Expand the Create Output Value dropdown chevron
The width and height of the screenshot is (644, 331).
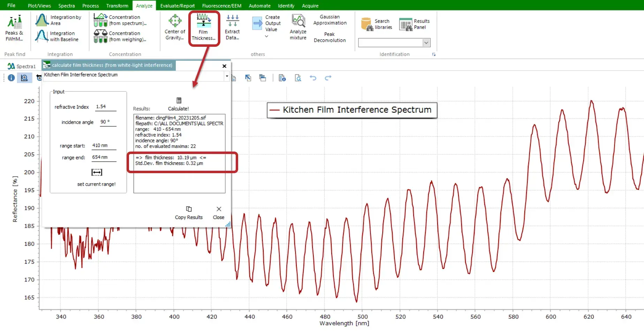(267, 36)
